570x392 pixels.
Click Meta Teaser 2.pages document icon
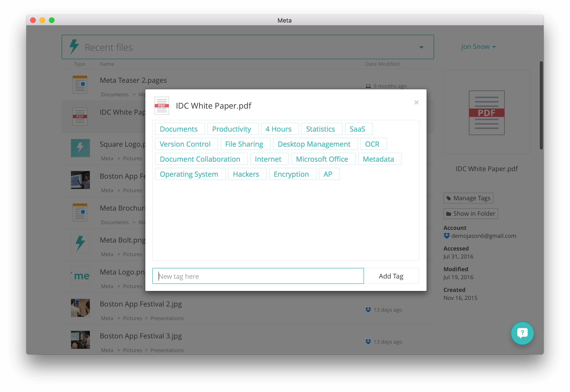[80, 85]
